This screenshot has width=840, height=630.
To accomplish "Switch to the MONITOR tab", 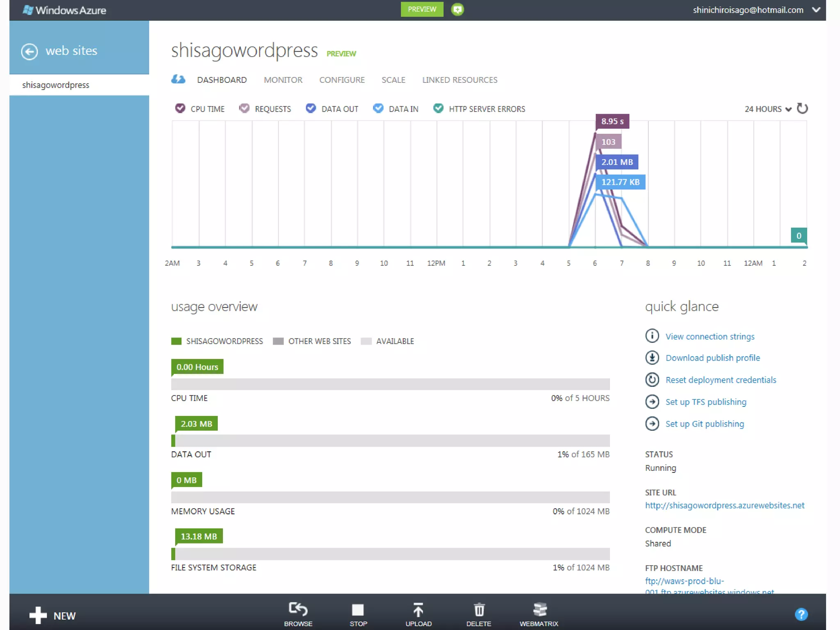I will pyautogui.click(x=283, y=80).
